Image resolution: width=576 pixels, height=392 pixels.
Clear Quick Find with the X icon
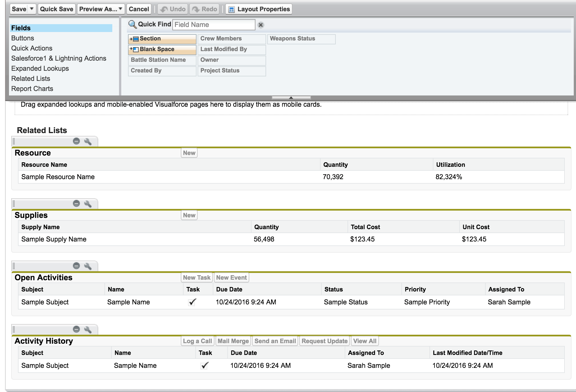click(261, 25)
